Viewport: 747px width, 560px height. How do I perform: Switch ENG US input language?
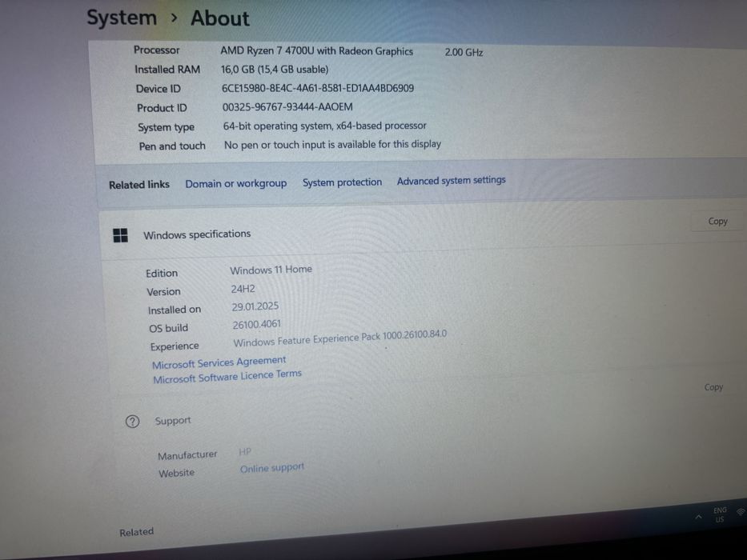[x=719, y=514]
